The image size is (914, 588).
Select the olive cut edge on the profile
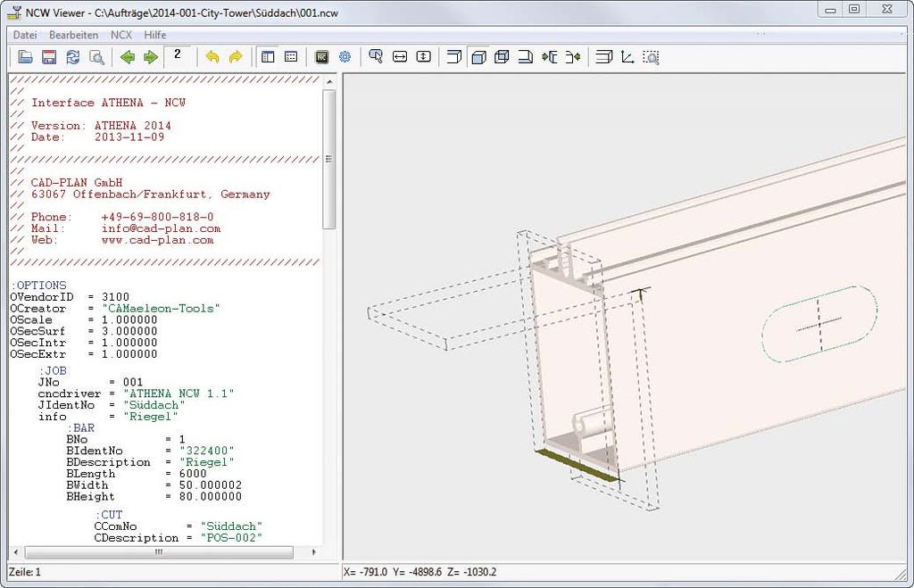click(578, 466)
